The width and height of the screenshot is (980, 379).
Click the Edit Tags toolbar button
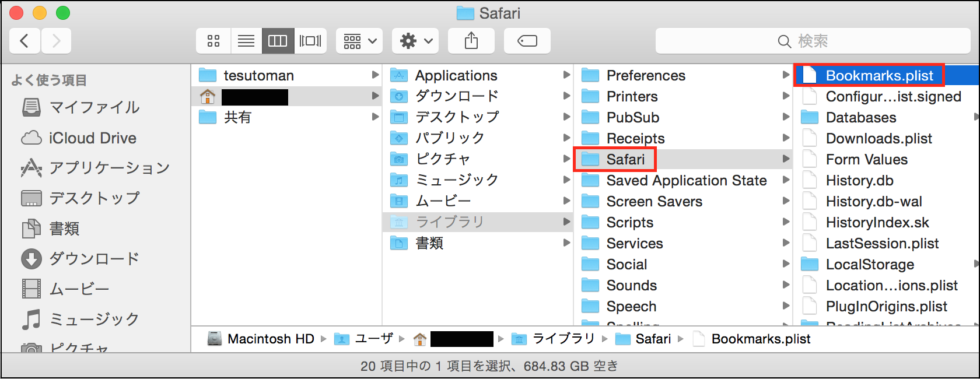(x=527, y=41)
